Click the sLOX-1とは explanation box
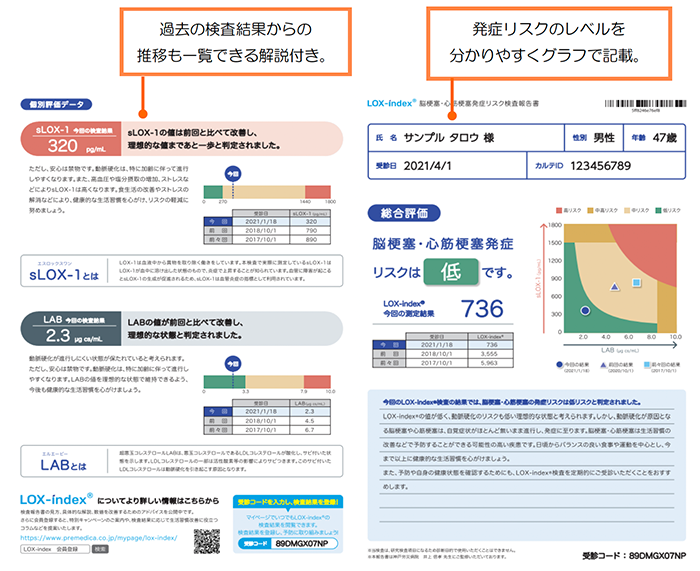This screenshot has height=571, width=700. [x=182, y=271]
